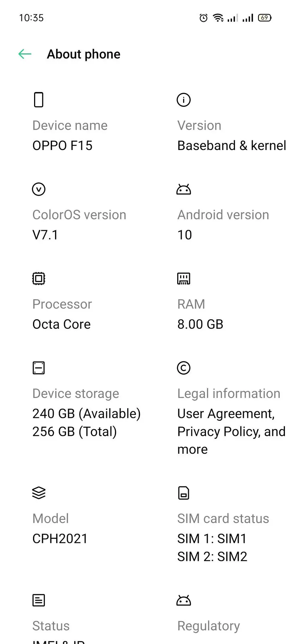Tap the layers icon above Model
This screenshot has width=290, height=644.
39,493
